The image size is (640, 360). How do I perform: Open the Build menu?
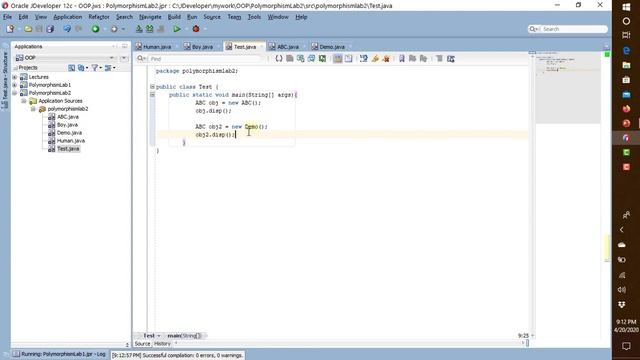174,17
